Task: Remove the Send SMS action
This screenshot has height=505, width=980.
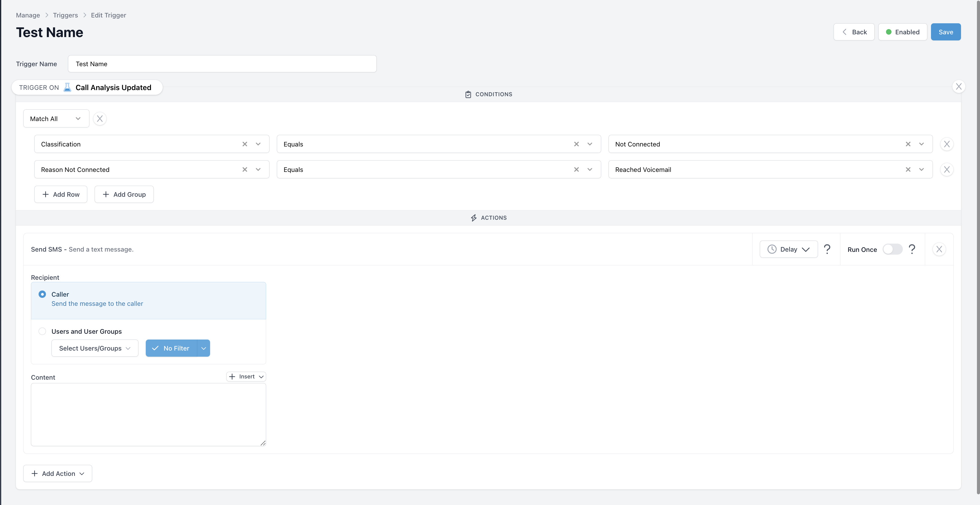Action: (939, 249)
